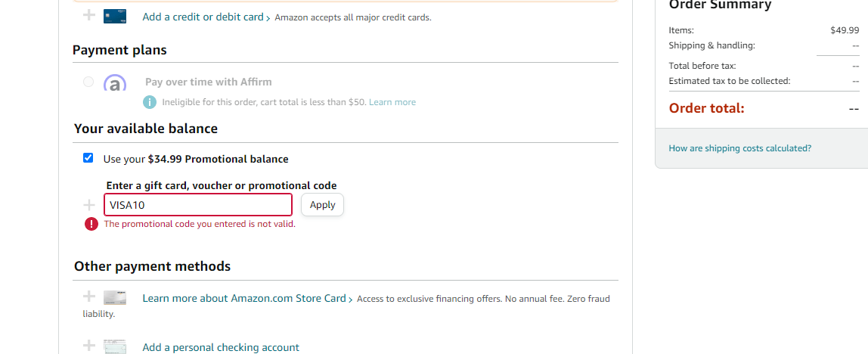Click the paper check icon

pos(114,347)
